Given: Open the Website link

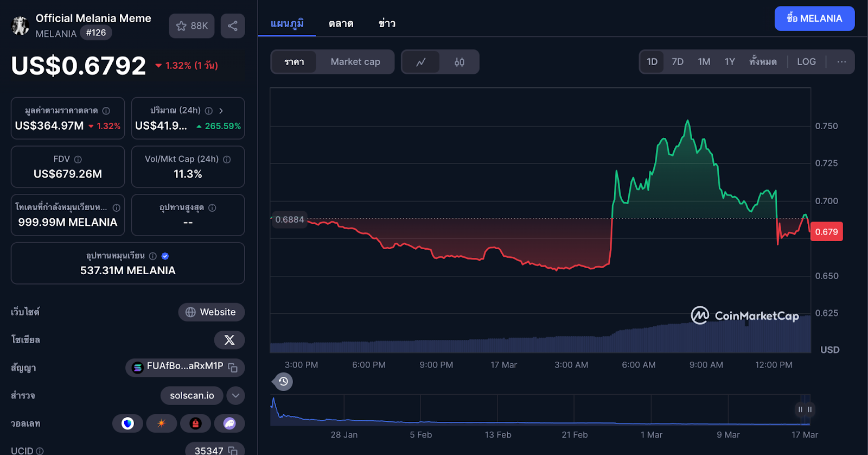Looking at the screenshot, I should pyautogui.click(x=211, y=312).
